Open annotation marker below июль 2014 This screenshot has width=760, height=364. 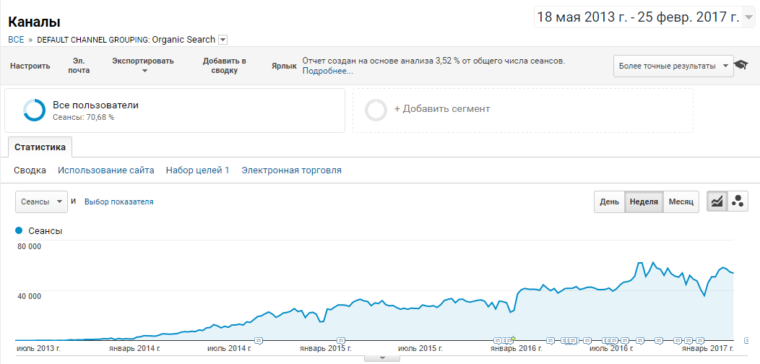tap(259, 341)
